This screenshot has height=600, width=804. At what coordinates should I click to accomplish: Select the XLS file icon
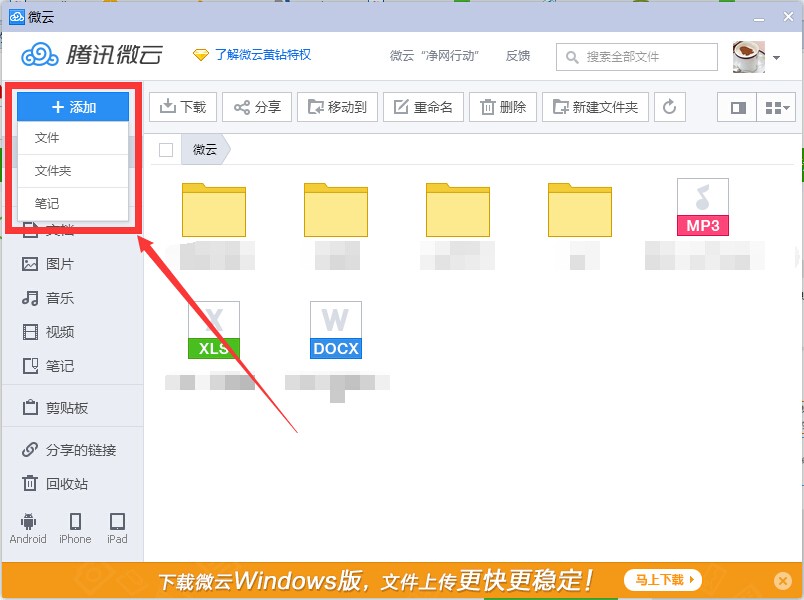pyautogui.click(x=214, y=330)
